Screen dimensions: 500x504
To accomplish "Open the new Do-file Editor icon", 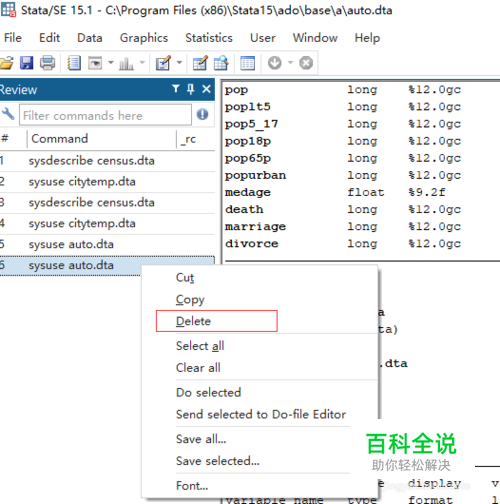I will [x=163, y=63].
